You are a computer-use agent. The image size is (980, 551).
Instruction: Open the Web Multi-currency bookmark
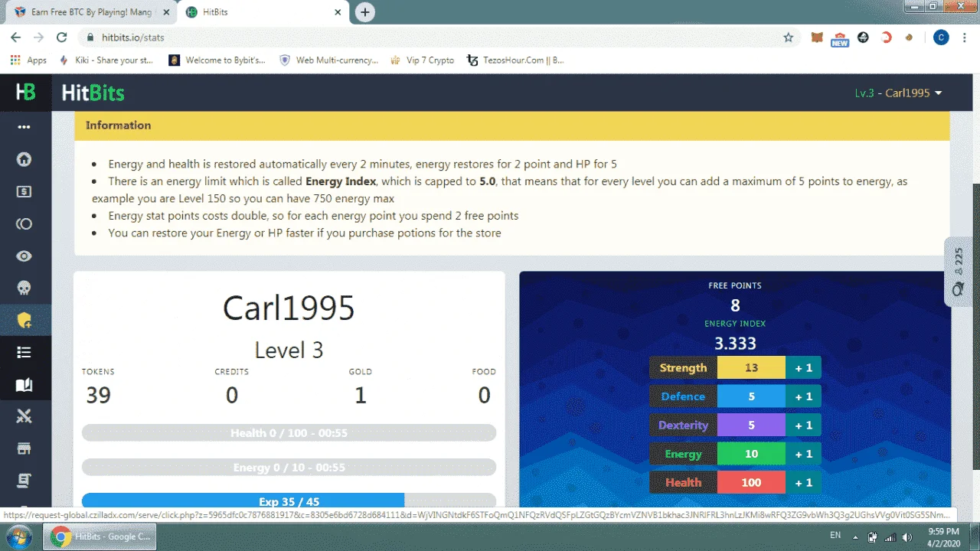pyautogui.click(x=328, y=60)
